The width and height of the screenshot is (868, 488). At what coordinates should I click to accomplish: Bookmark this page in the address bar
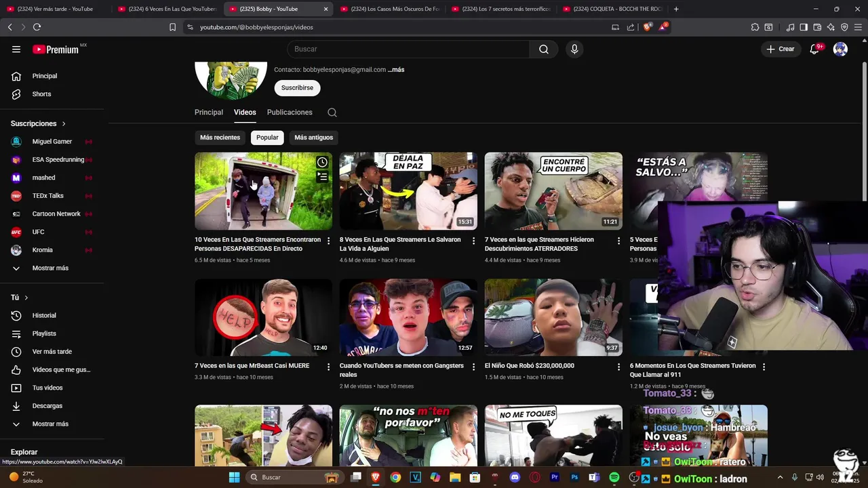coord(172,27)
